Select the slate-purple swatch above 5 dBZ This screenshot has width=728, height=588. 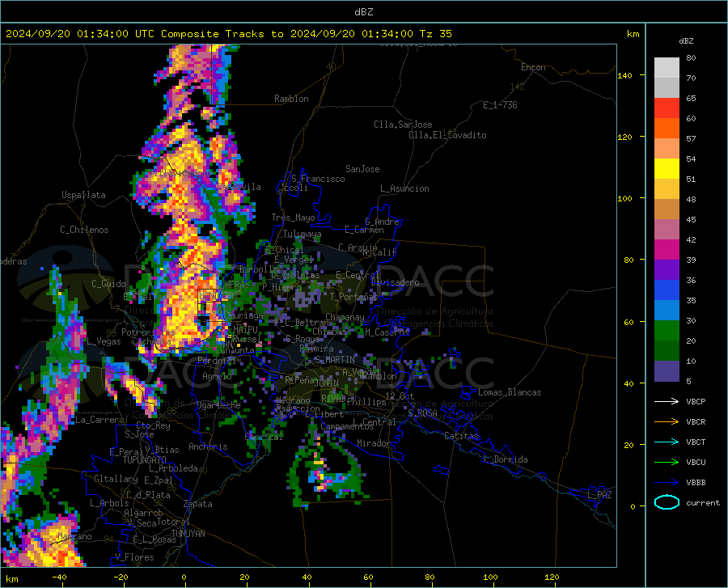click(667, 371)
